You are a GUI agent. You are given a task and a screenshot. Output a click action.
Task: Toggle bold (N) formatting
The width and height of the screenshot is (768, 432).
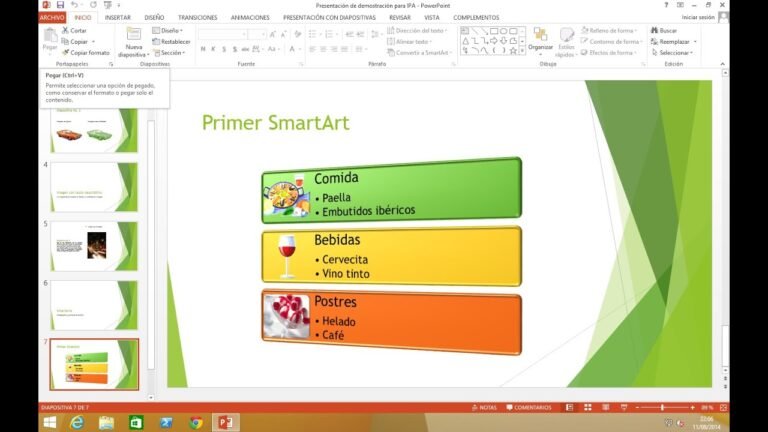[x=203, y=49]
